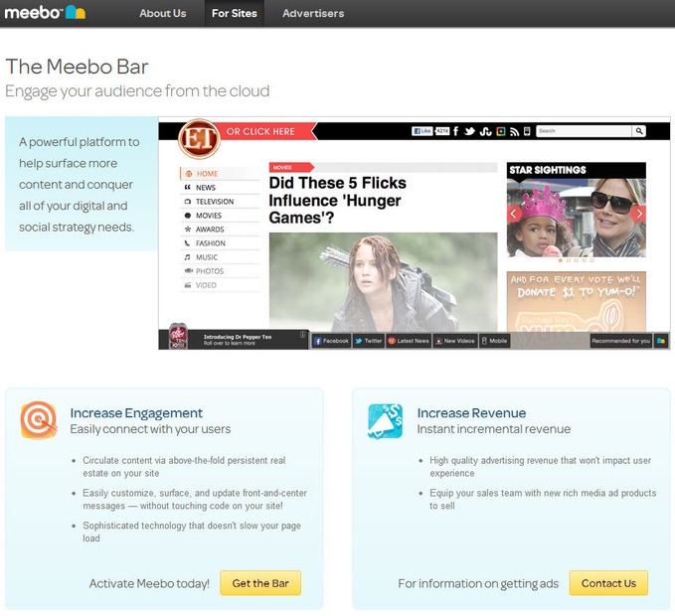The width and height of the screenshot is (675, 616).
Task: Click the meebo logo
Action: [x=45, y=13]
